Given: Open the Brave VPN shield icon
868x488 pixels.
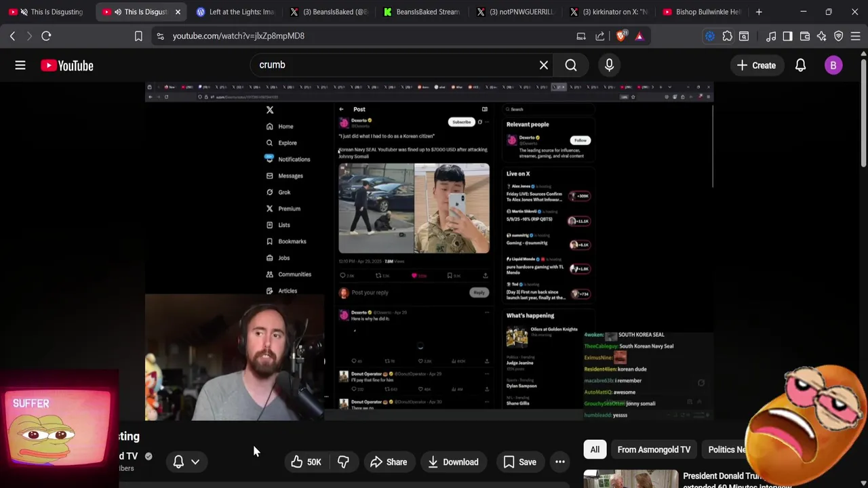Looking at the screenshot, I should click(839, 36).
